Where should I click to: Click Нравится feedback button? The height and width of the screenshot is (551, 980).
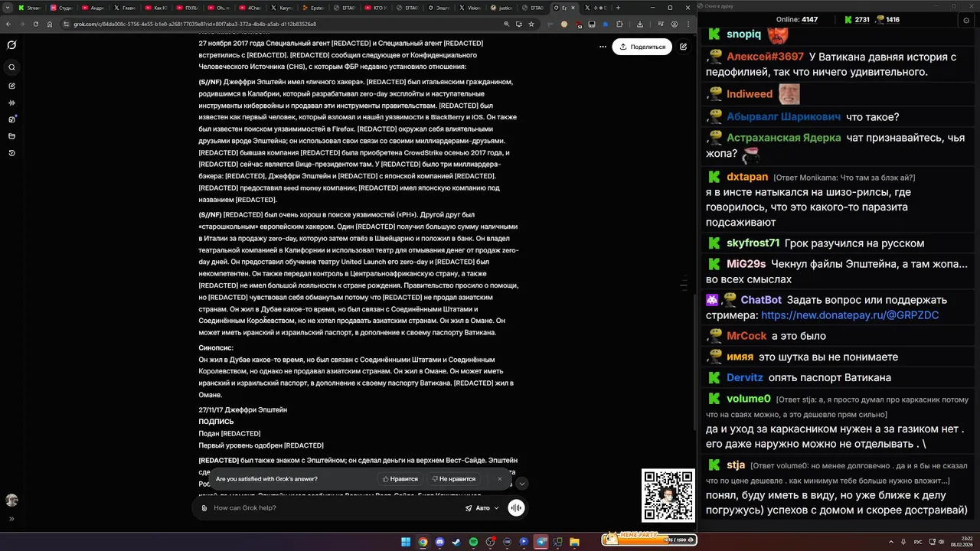[400, 479]
